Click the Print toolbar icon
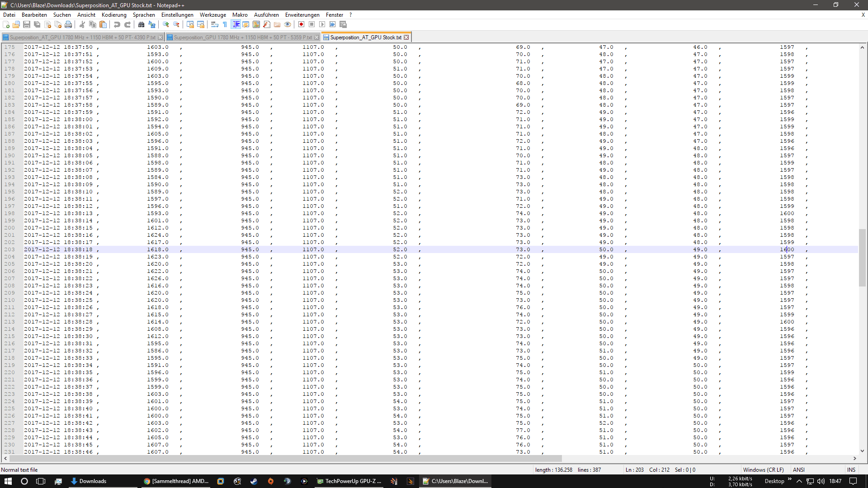 click(x=68, y=25)
